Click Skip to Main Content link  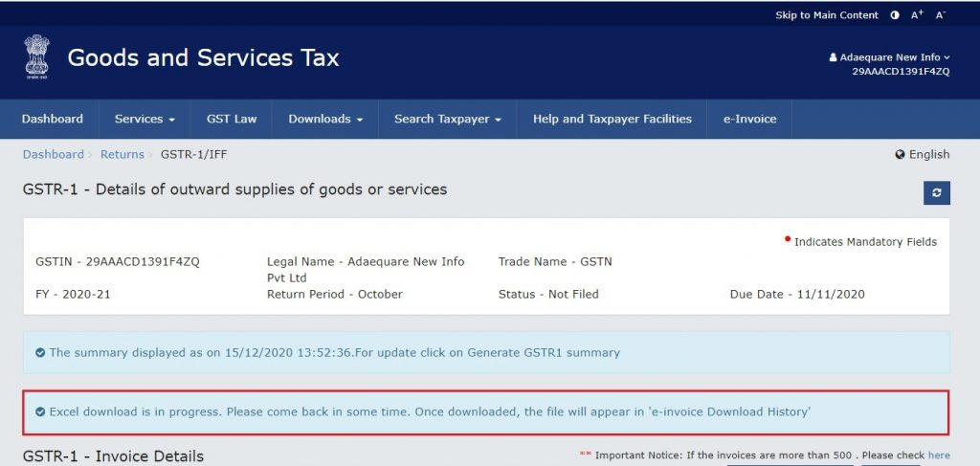826,15
